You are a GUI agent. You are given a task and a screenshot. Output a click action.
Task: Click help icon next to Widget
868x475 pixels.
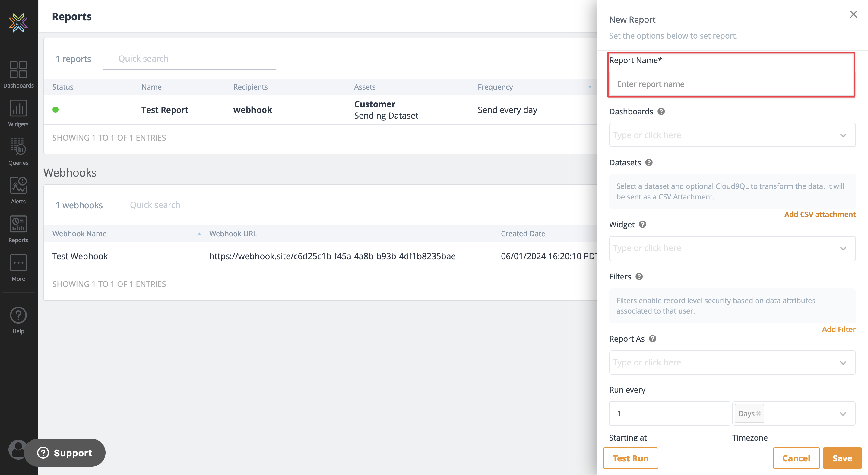click(643, 224)
